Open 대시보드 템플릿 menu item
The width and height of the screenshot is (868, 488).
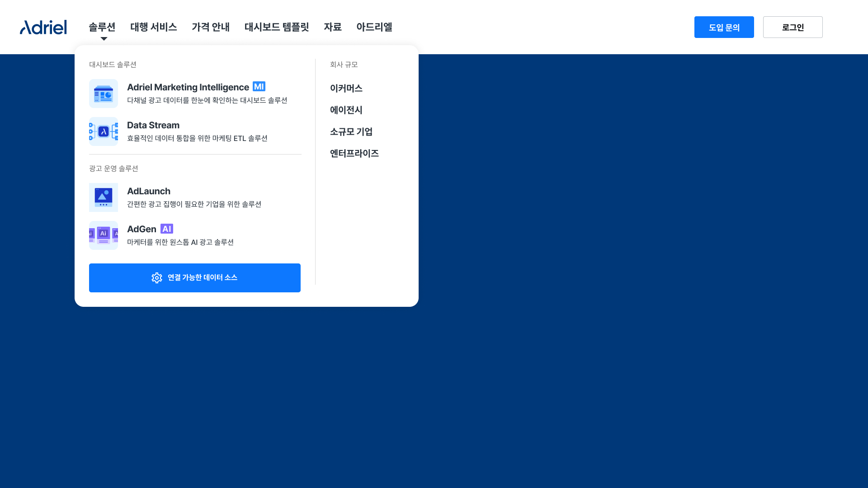pyautogui.click(x=277, y=27)
